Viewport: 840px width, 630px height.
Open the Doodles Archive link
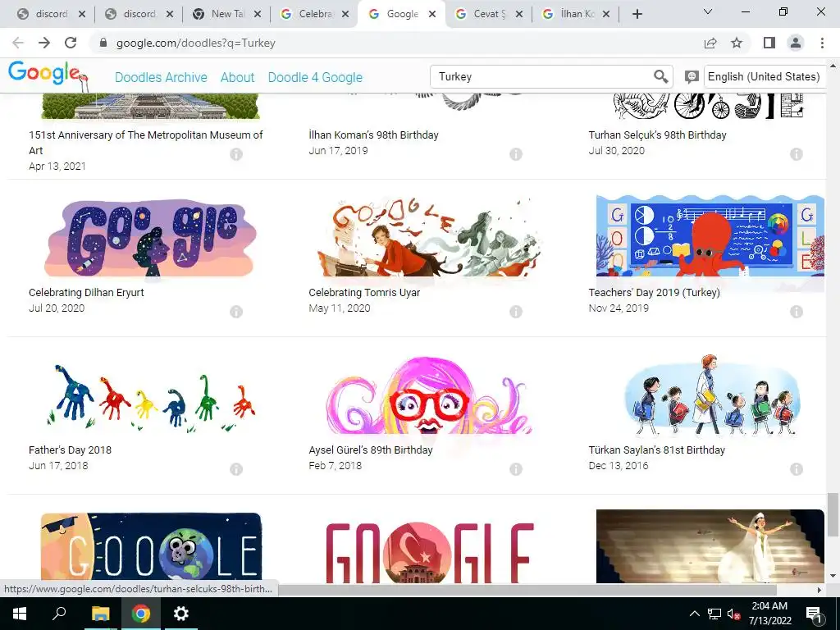(161, 77)
